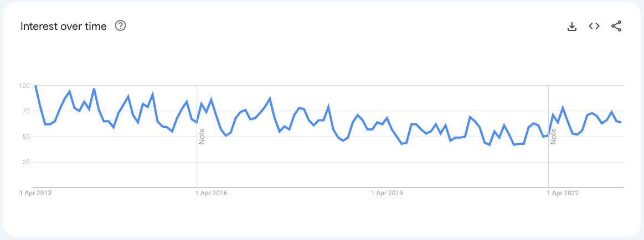This screenshot has width=644, height=240.
Task: Click the vertical note line at April 2016
Action: [x=197, y=166]
